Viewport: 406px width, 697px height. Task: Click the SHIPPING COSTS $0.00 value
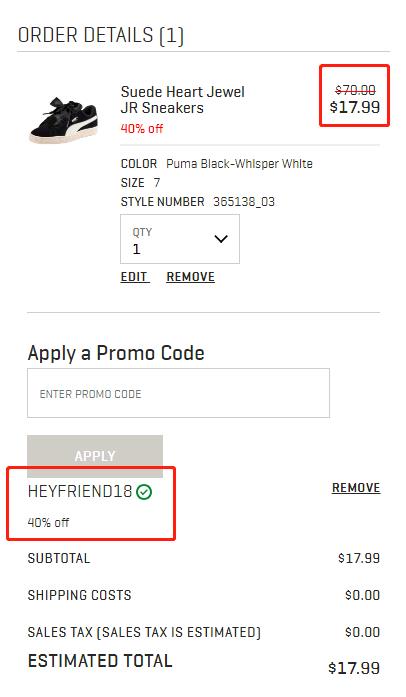[x=362, y=595]
